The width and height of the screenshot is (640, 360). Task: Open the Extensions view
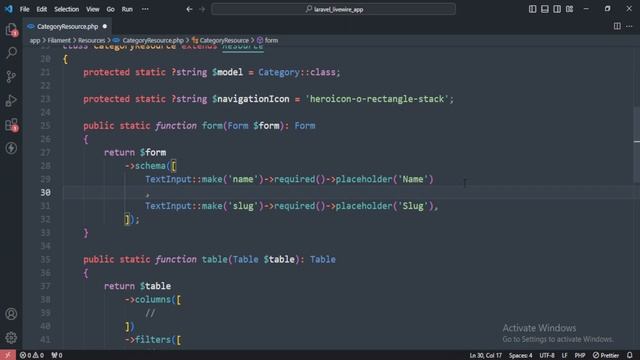pyautogui.click(x=11, y=124)
